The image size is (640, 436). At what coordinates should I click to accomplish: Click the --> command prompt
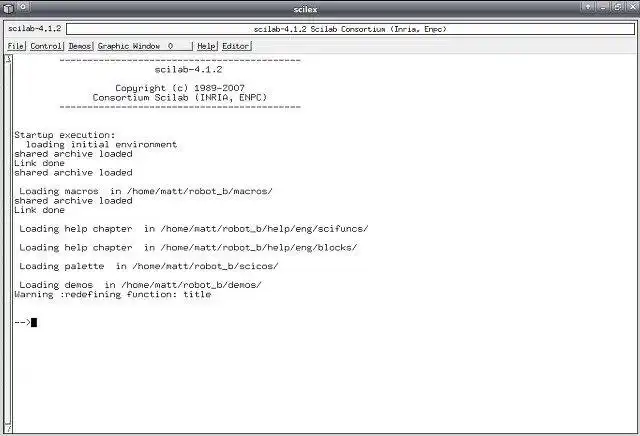(22, 322)
